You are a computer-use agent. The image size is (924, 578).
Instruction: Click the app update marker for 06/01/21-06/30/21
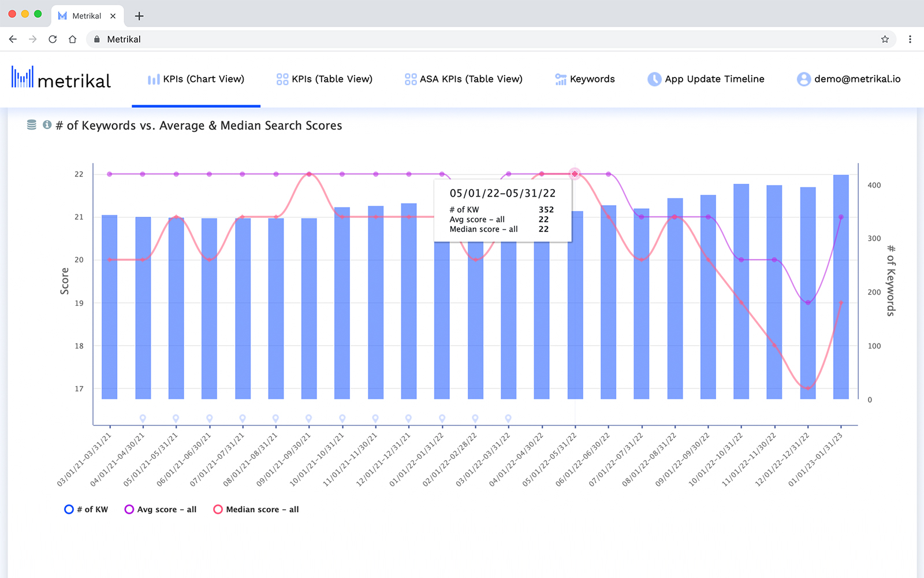[209, 418]
